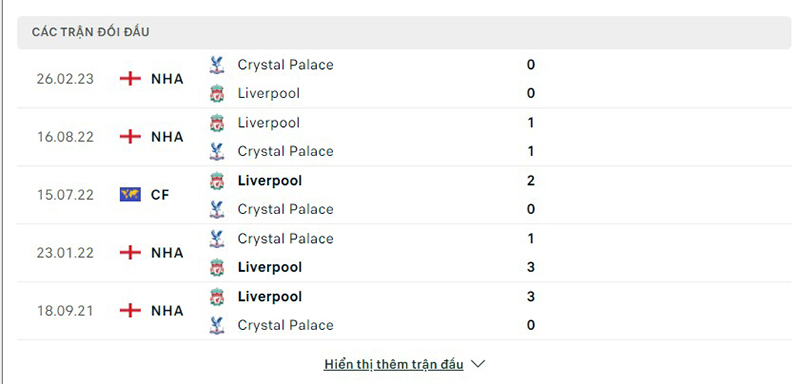Click Liverpool crest in 26.02.23 match
This screenshot has height=384, width=800.
pos(217,93)
